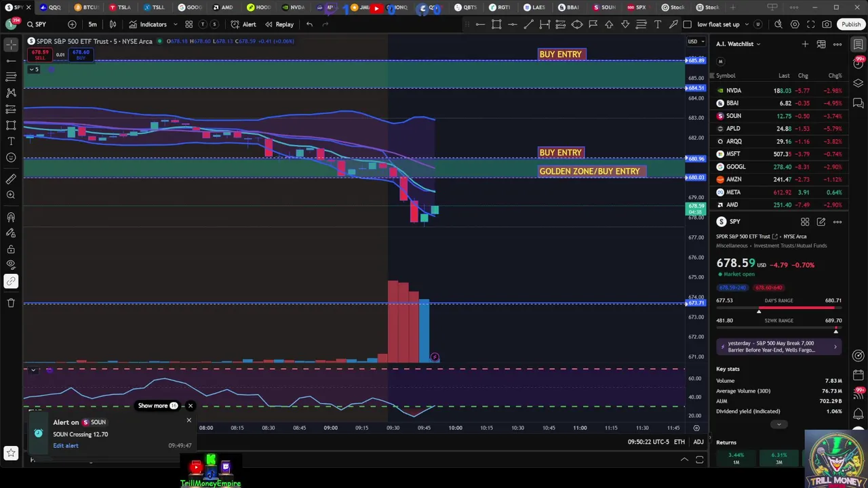Viewport: 868px width, 488px height.
Task: Select SOUN in the watchlist
Action: 780,116
